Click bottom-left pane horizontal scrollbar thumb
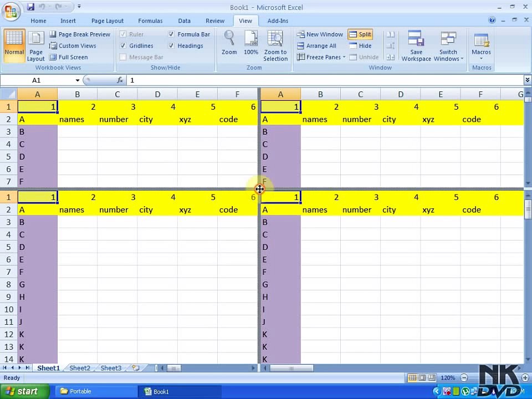The height and width of the screenshot is (399, 532). pos(173,368)
